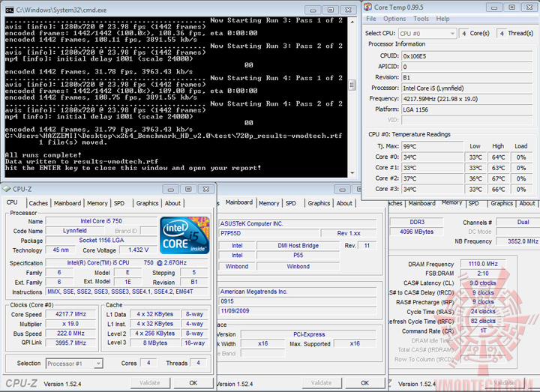Switch to SPD tab in first CPU-Z window

click(x=119, y=203)
